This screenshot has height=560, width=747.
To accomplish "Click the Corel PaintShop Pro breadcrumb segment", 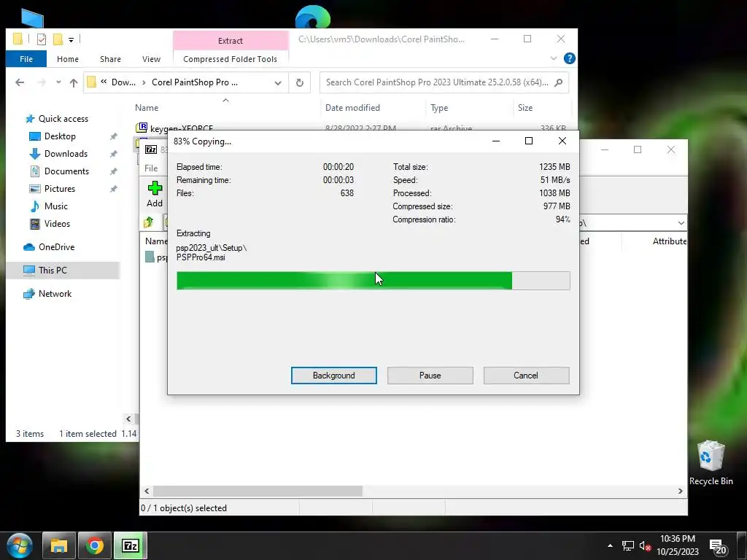I will 194,82.
